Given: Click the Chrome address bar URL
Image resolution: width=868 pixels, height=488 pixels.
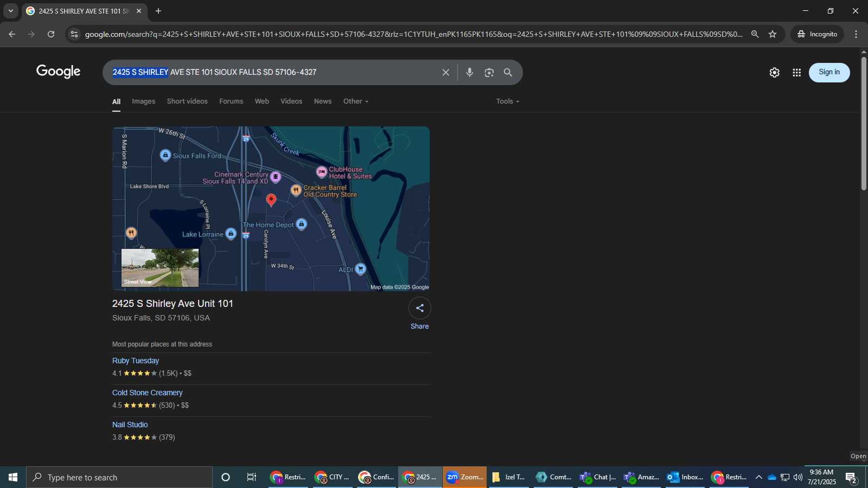Looking at the screenshot, I should pos(413,34).
